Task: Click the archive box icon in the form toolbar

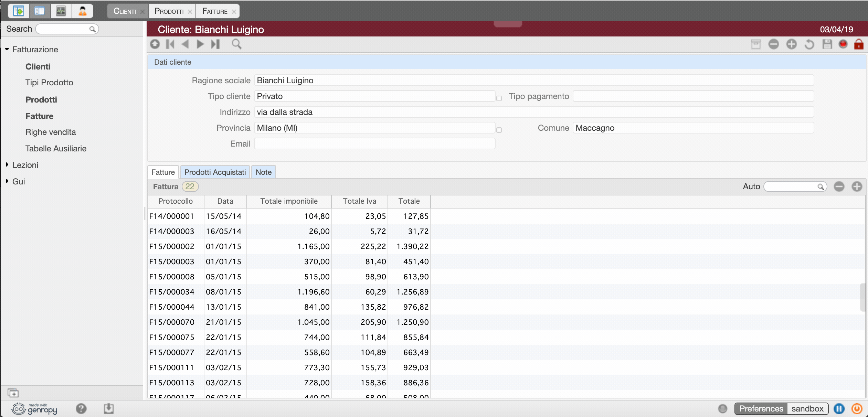Action: (756, 44)
